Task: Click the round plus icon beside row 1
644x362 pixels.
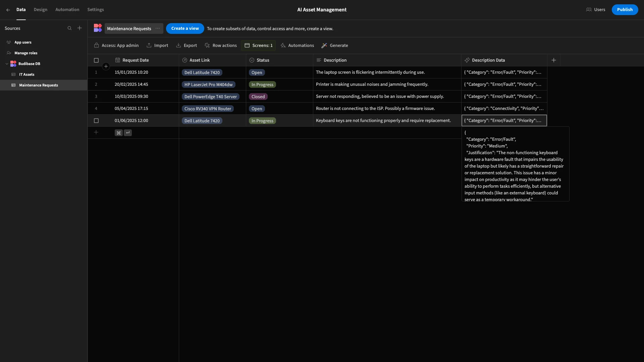Action: coord(106,66)
